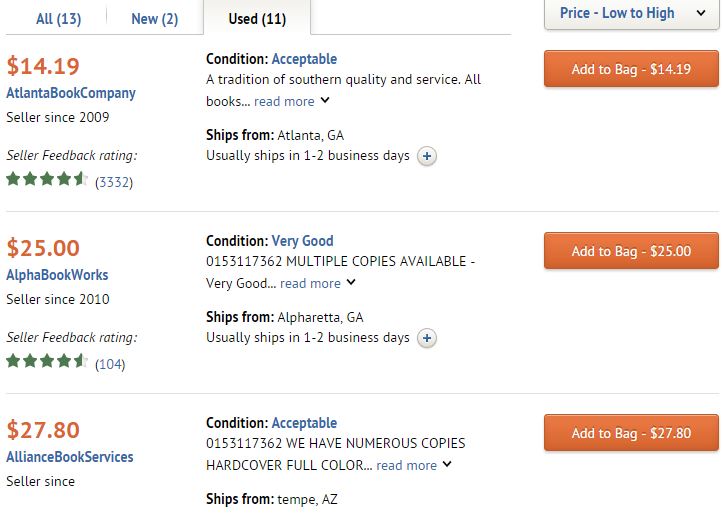The image size is (722, 520).
Task: Expand shipping details plus icon for AtlantaBookCompany
Action: (x=427, y=156)
